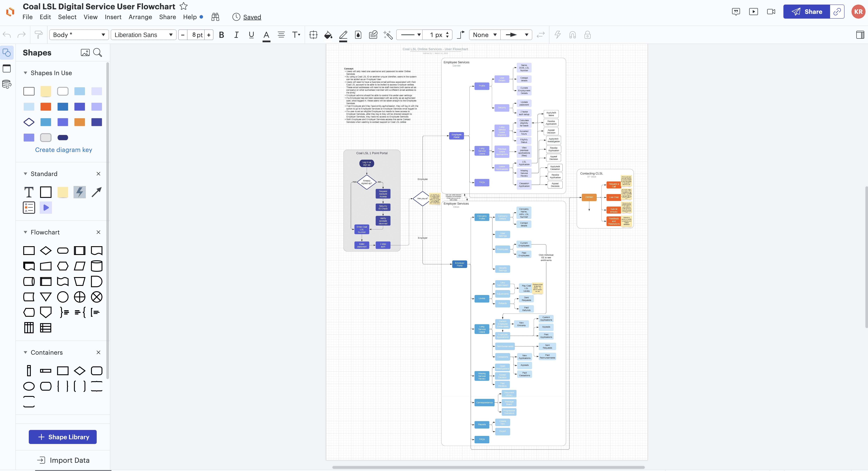Click the Format Painter icon
Viewport: 868px width, 471px height.
click(x=39, y=35)
